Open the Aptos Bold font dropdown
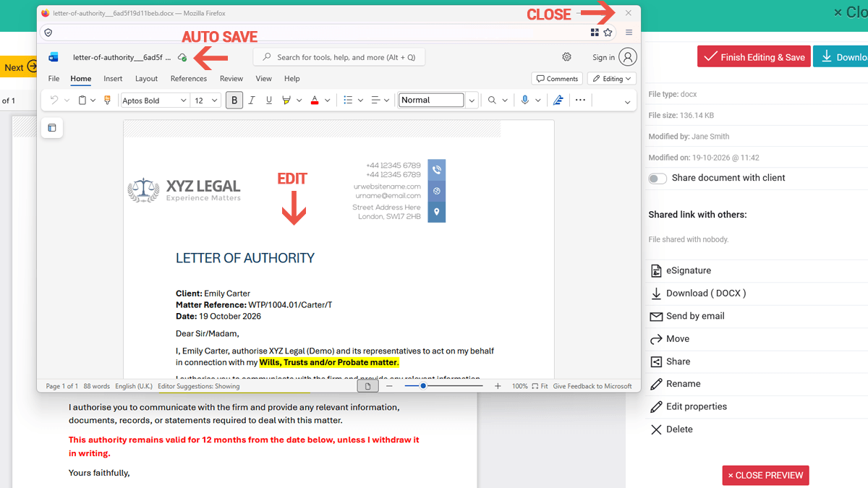This screenshot has width=868, height=488. [x=182, y=100]
